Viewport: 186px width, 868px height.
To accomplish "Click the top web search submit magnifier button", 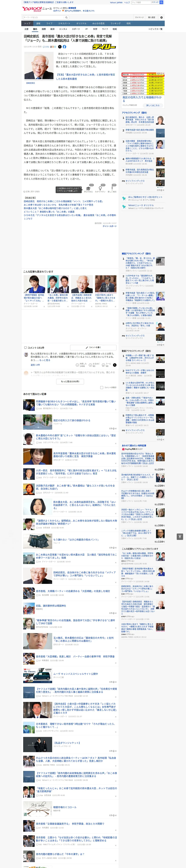I will pyautogui.click(x=161, y=2).
